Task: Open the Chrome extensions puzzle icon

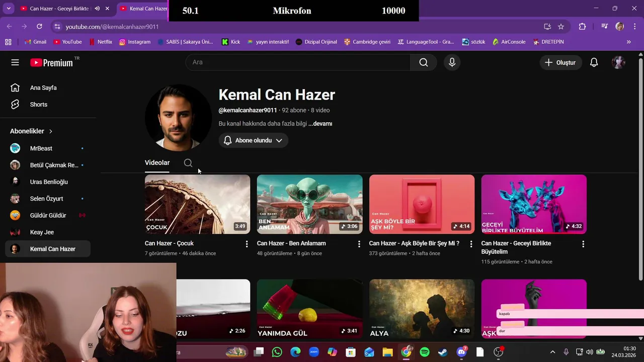Action: (582, 26)
